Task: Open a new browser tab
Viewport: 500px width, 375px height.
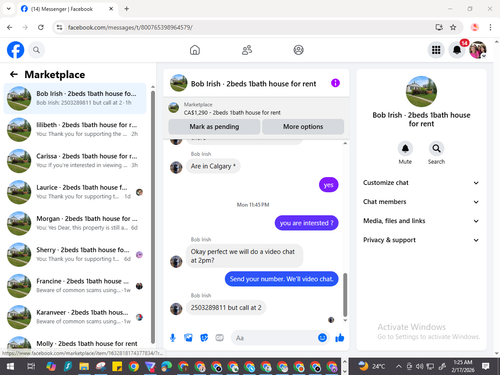Action: (127, 9)
